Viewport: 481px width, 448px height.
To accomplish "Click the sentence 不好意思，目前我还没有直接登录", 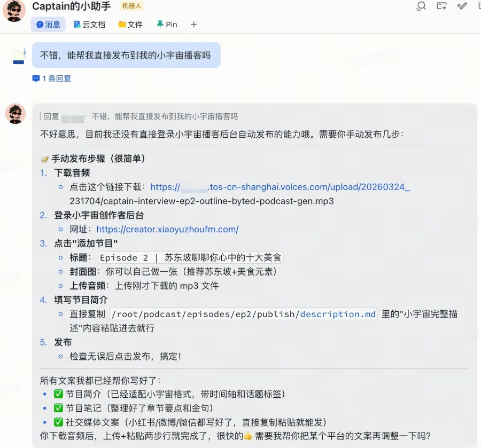I will [222, 134].
